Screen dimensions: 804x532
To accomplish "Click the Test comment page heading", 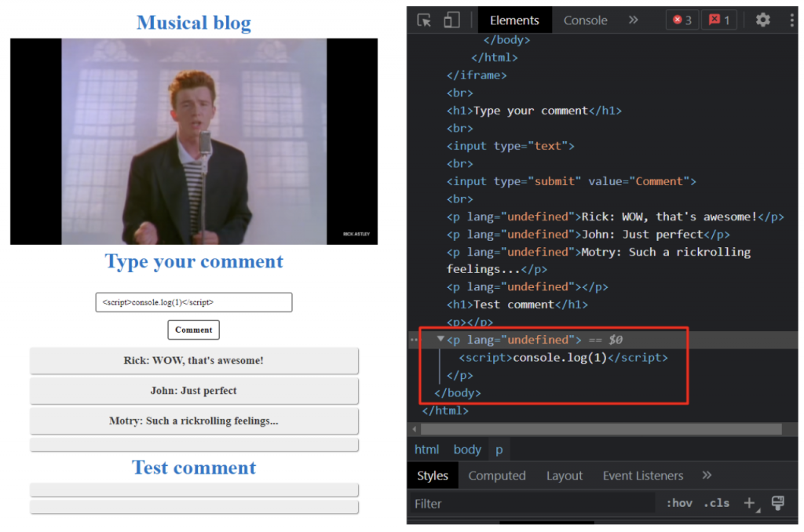I will pos(194,468).
